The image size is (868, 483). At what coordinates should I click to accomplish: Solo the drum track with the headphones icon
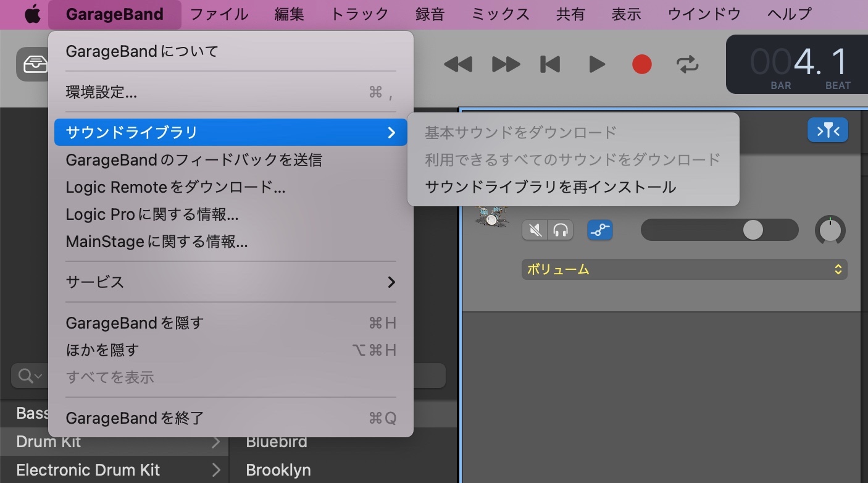click(x=561, y=230)
